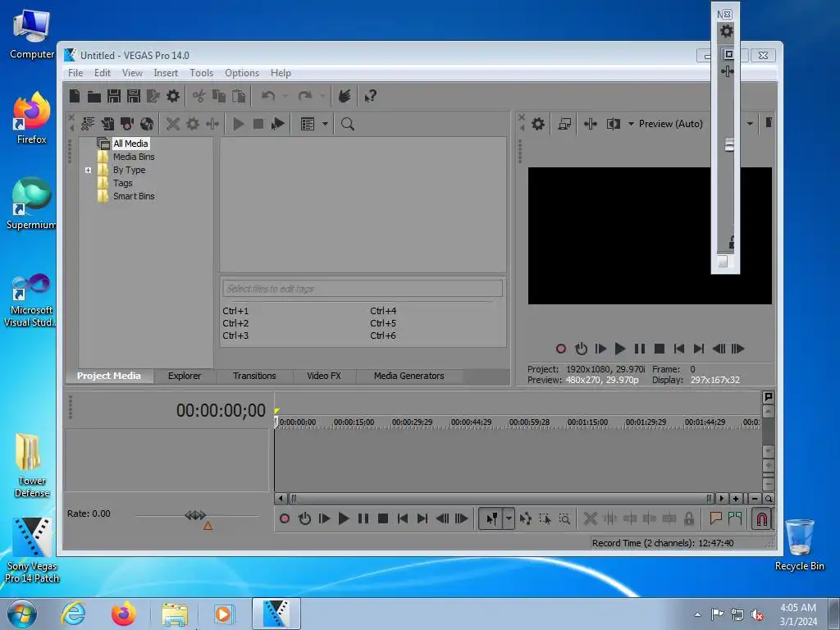Click Video Output FX icon in preview toolbar
The image size is (840, 630).
[x=591, y=125]
